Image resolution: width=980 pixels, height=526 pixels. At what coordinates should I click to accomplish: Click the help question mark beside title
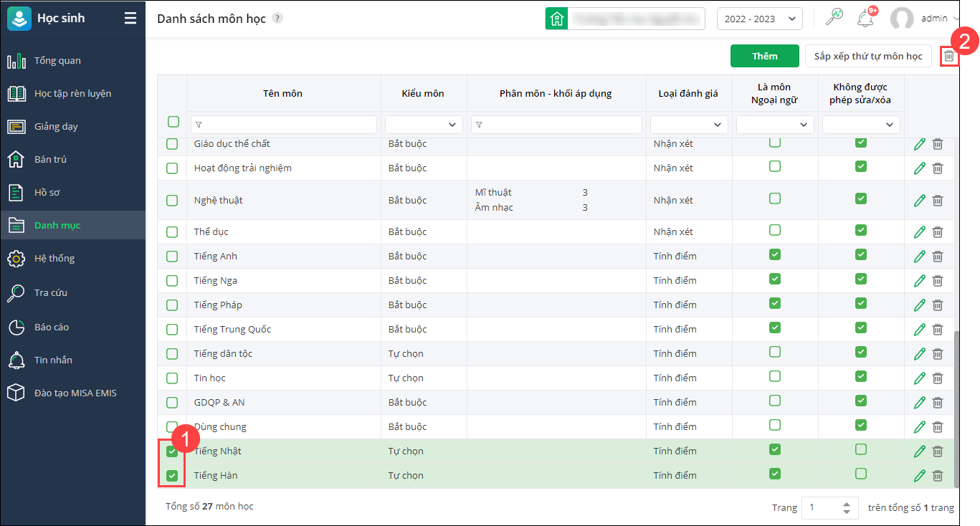(277, 19)
